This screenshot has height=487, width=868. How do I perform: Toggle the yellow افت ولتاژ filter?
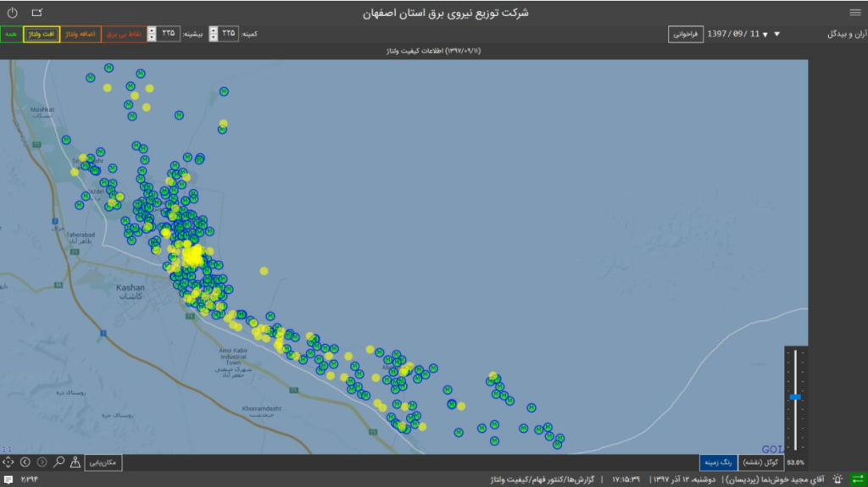(42, 34)
